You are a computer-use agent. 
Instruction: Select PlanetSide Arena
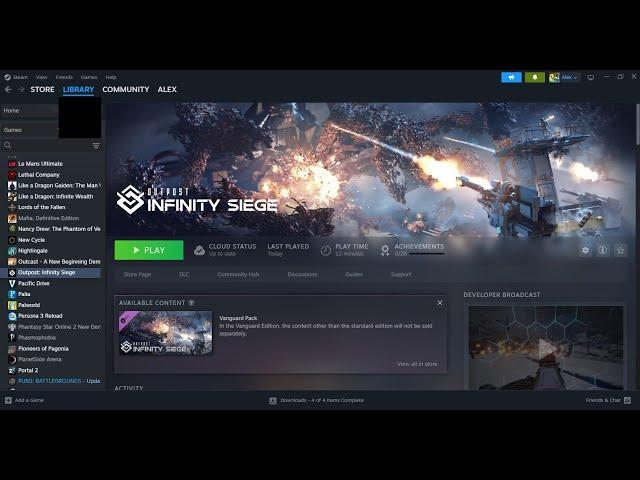tap(40, 359)
